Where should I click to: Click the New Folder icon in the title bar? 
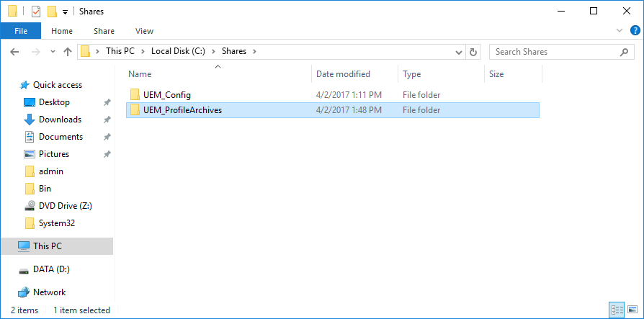52,12
